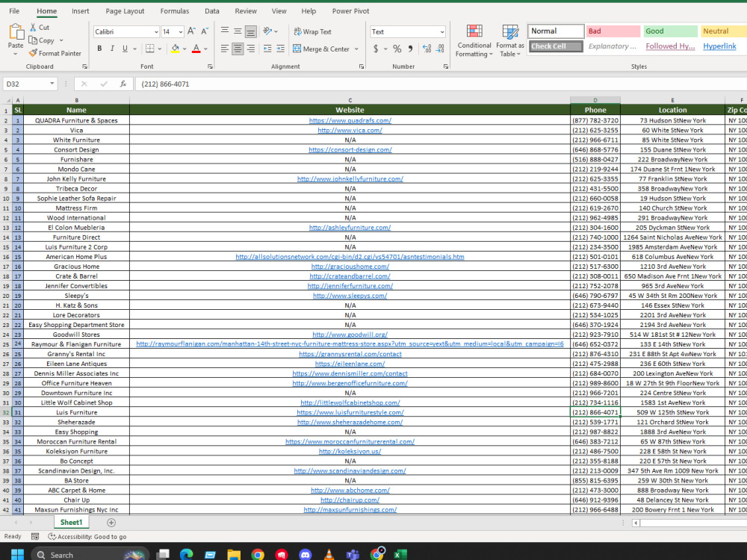Open fill color palette arrow
Screen dimensions: 747x560
[x=185, y=49]
